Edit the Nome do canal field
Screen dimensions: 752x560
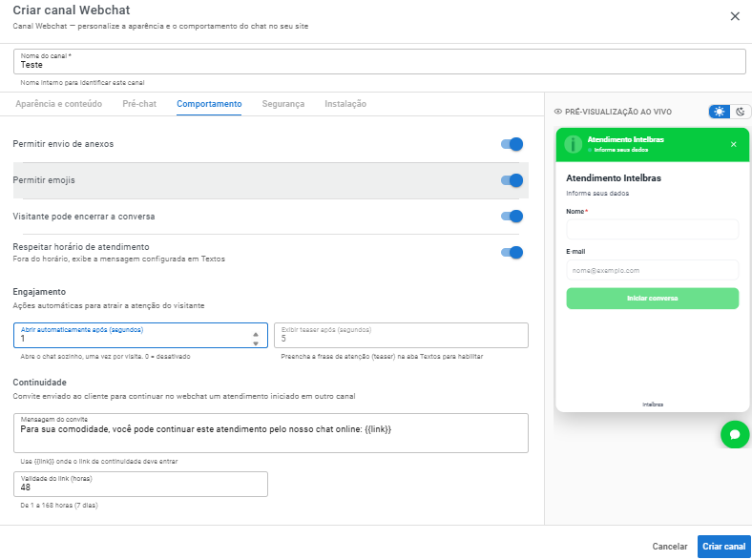pos(380,61)
